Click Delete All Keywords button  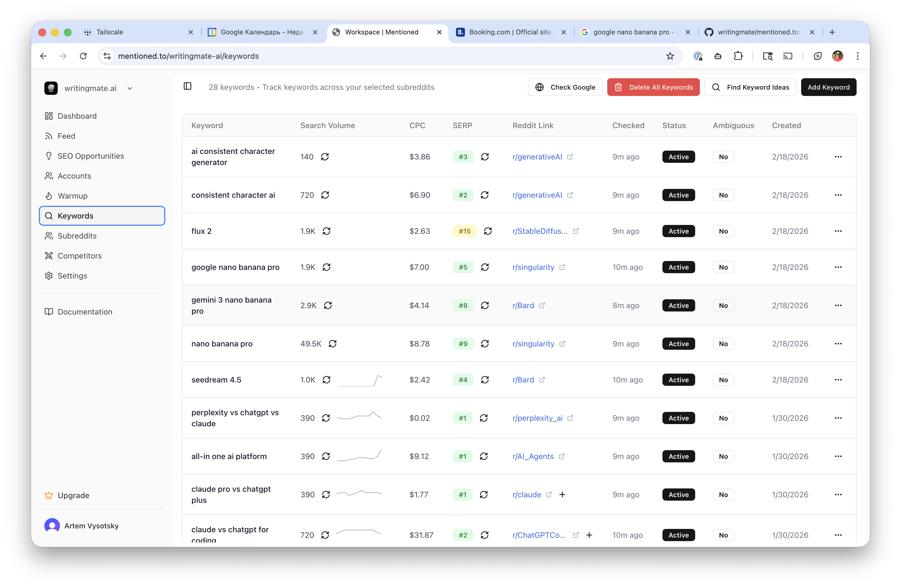[x=653, y=87]
